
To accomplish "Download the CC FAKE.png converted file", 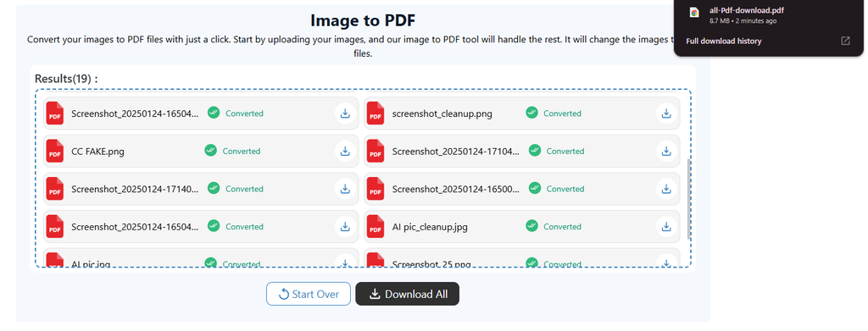I will (345, 151).
